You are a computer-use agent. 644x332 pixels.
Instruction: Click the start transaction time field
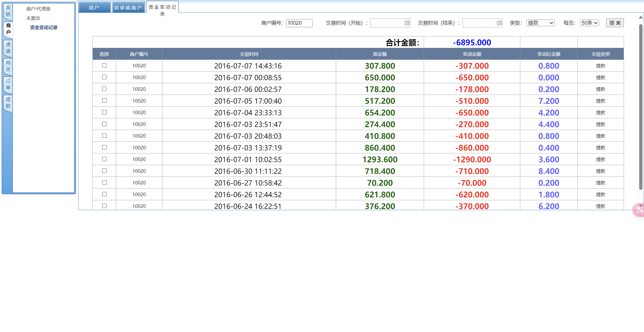(390, 23)
